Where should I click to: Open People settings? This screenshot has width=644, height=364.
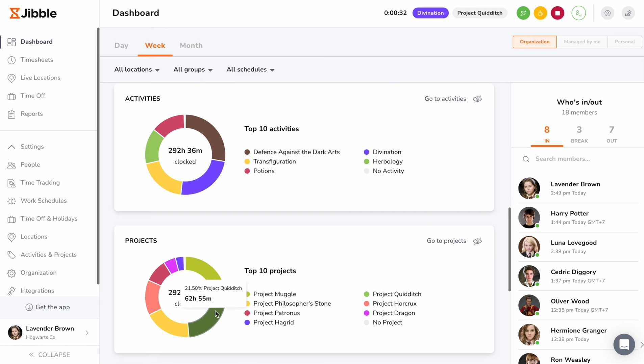coord(30,165)
